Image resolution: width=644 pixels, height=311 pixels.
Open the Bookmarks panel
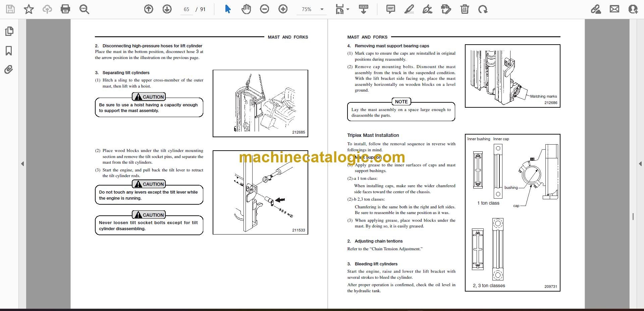pyautogui.click(x=9, y=51)
